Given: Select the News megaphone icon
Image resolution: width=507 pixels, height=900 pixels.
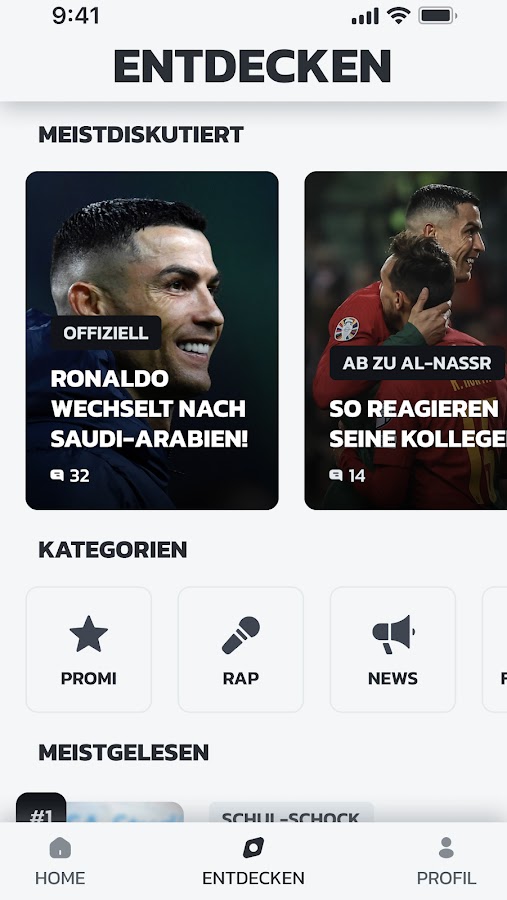Looking at the screenshot, I should (x=393, y=634).
